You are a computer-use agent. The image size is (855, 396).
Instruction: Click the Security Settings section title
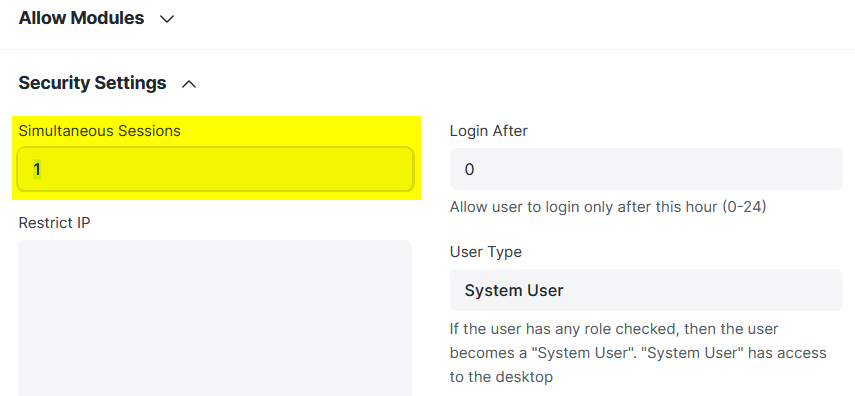[x=92, y=83]
